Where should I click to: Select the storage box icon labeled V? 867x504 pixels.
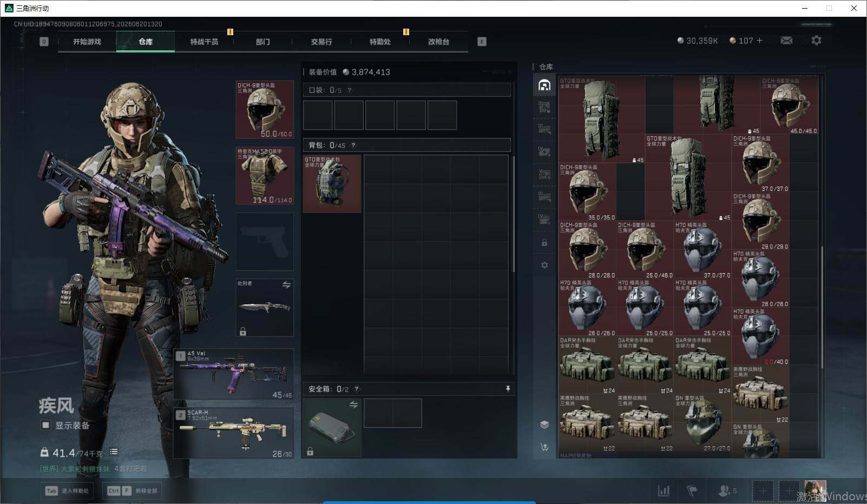(x=544, y=174)
